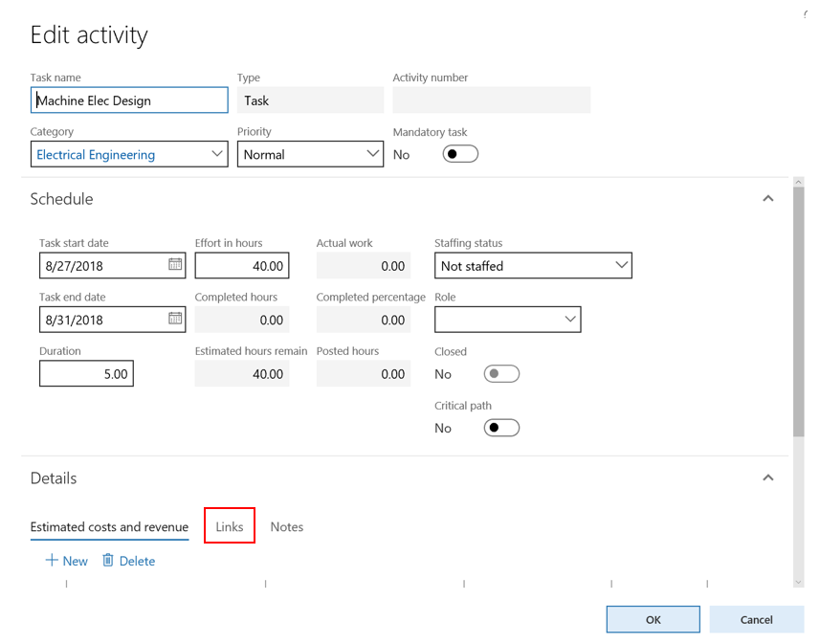Collapse the Details section
The image size is (820, 644).
(767, 477)
